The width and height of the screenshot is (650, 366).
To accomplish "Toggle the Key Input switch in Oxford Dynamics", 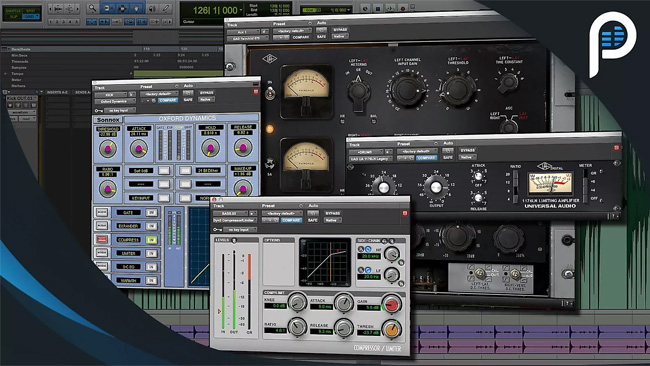I will coord(164,198).
